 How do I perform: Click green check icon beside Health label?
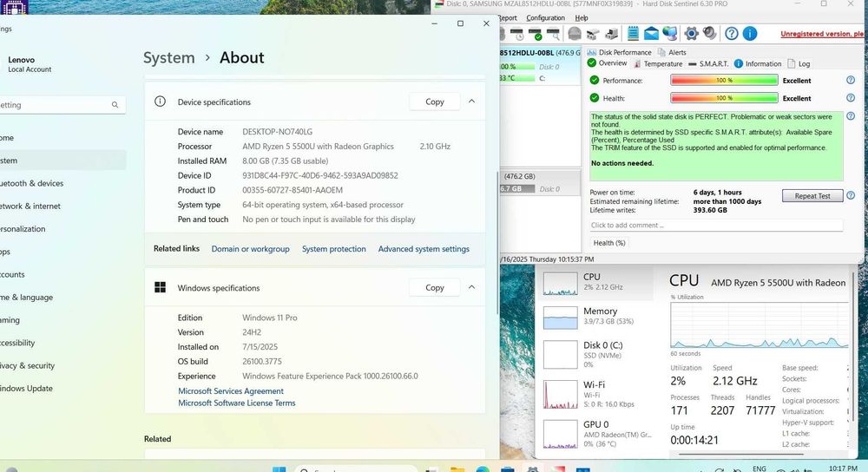pos(595,98)
